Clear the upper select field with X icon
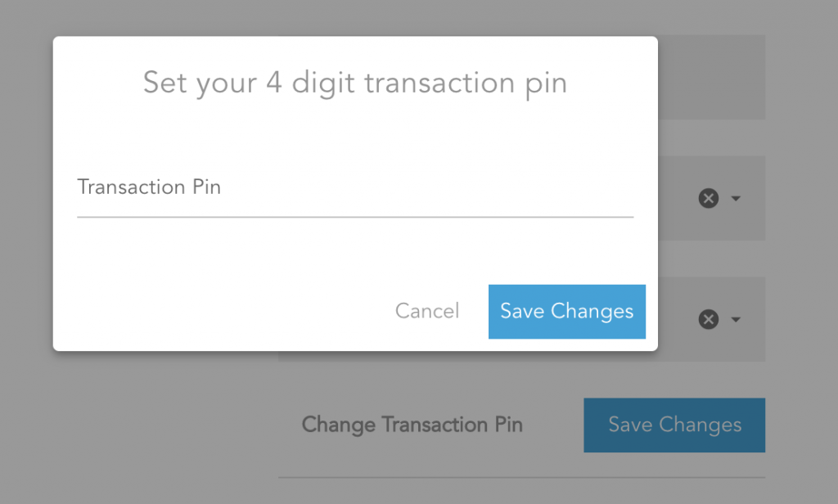Viewport: 838px width, 504px height. [x=708, y=198]
